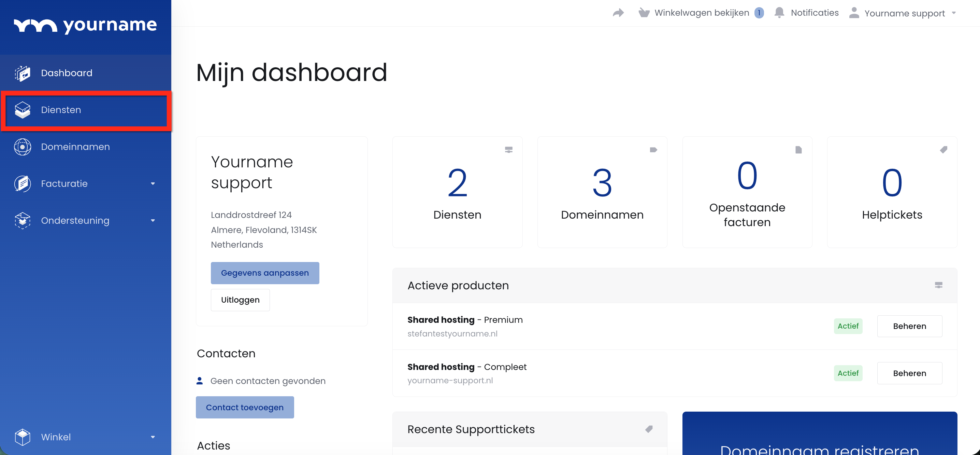Open the Winkelwagen basket icon

click(644, 13)
